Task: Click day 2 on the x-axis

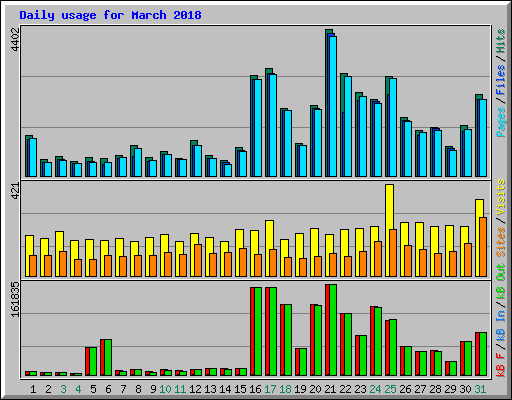Action: (48, 389)
